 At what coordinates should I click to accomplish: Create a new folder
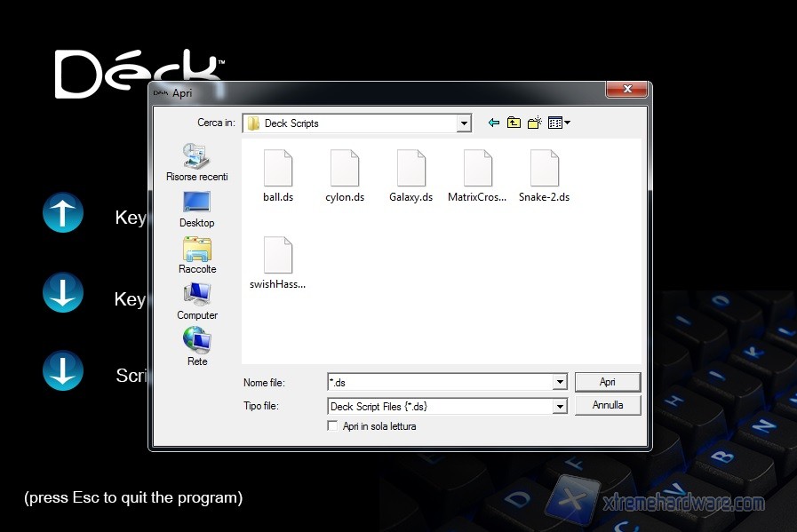pyautogui.click(x=534, y=123)
